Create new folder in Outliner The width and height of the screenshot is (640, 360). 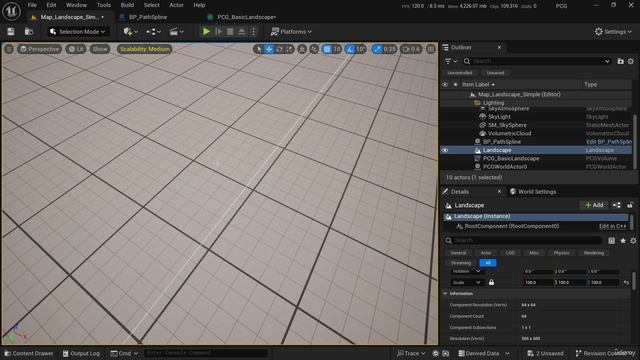620,61
